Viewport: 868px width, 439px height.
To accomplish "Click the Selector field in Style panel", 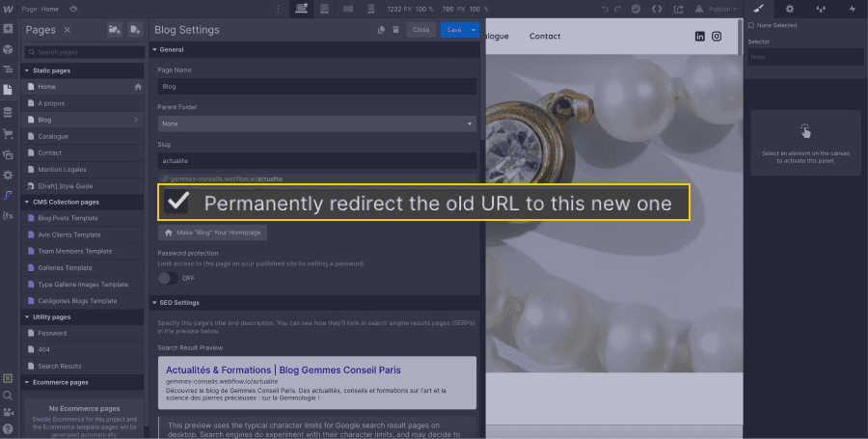I will tap(805, 57).
